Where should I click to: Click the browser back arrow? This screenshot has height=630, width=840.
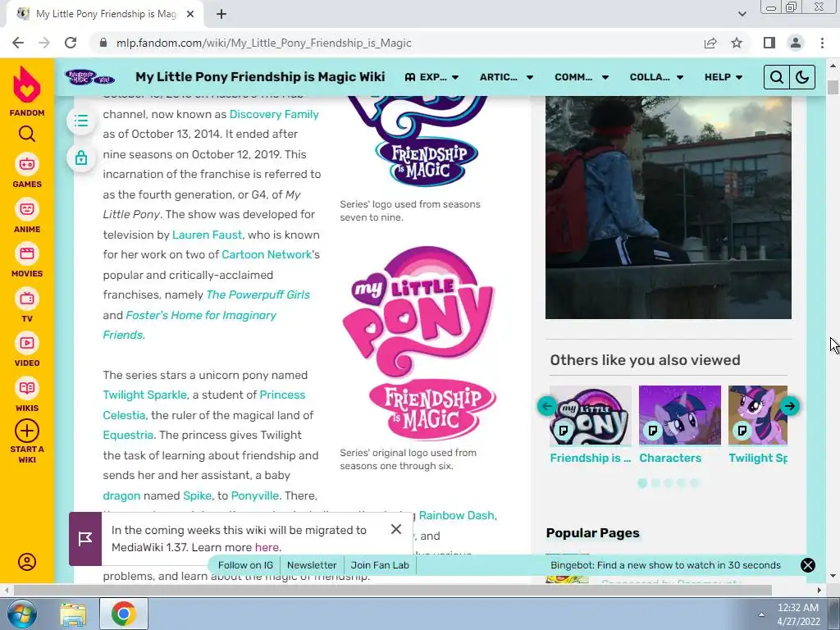18,43
